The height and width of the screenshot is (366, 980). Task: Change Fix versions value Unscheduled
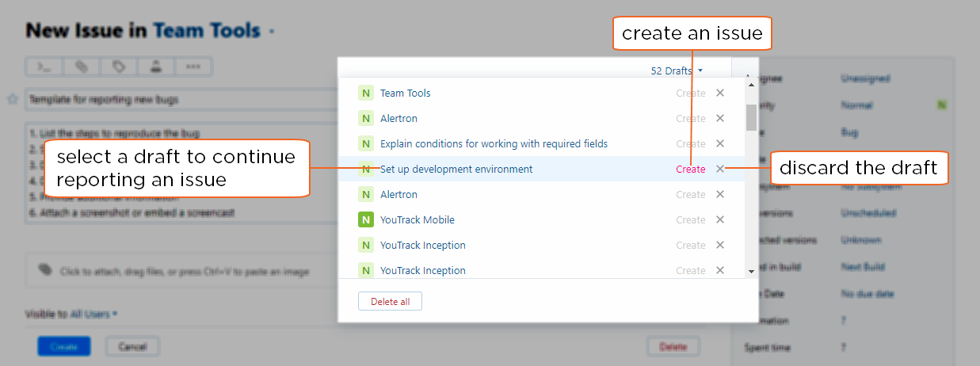tap(868, 213)
